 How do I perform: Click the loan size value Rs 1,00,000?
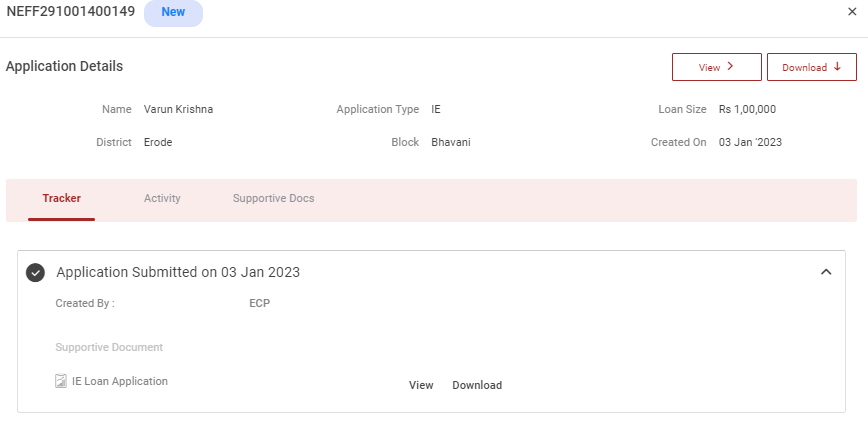pos(747,109)
